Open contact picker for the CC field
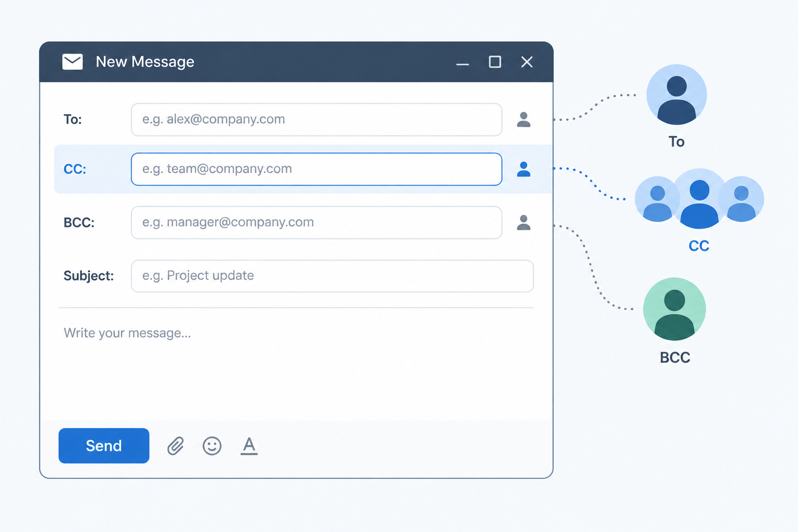This screenshot has width=798, height=532. click(524, 169)
